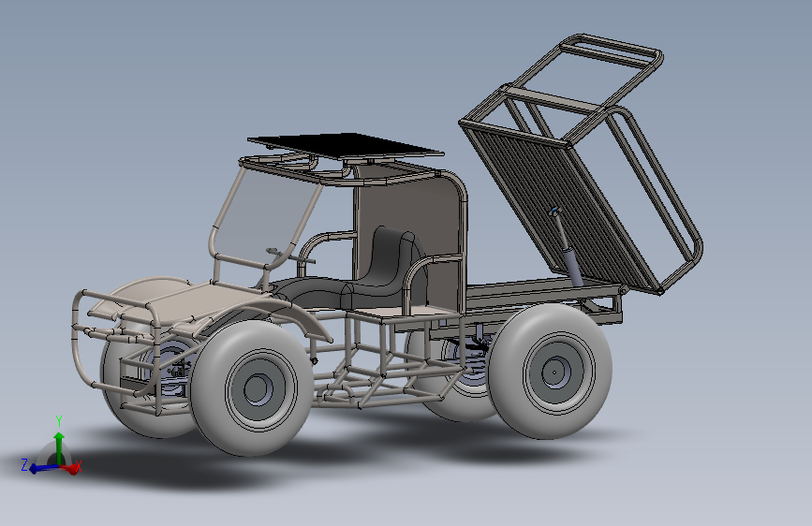Select the rear right wheel hub
The height and width of the screenshot is (526, 812).
[556, 372]
